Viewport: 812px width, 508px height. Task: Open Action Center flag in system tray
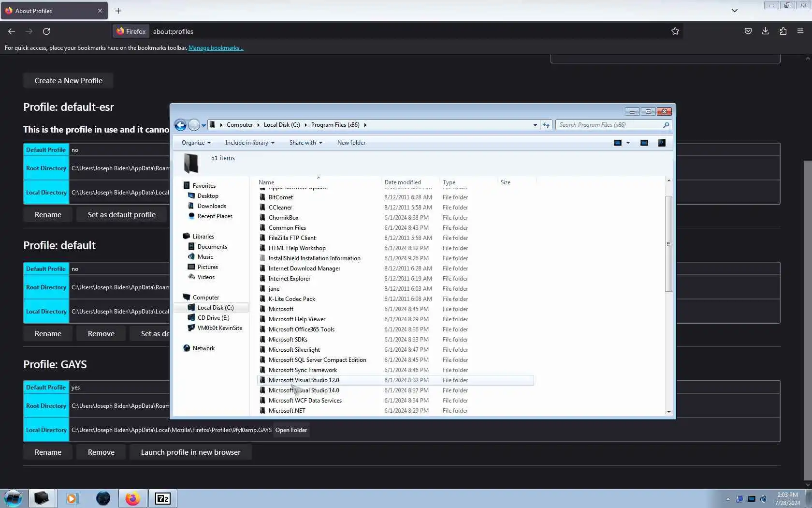point(739,499)
